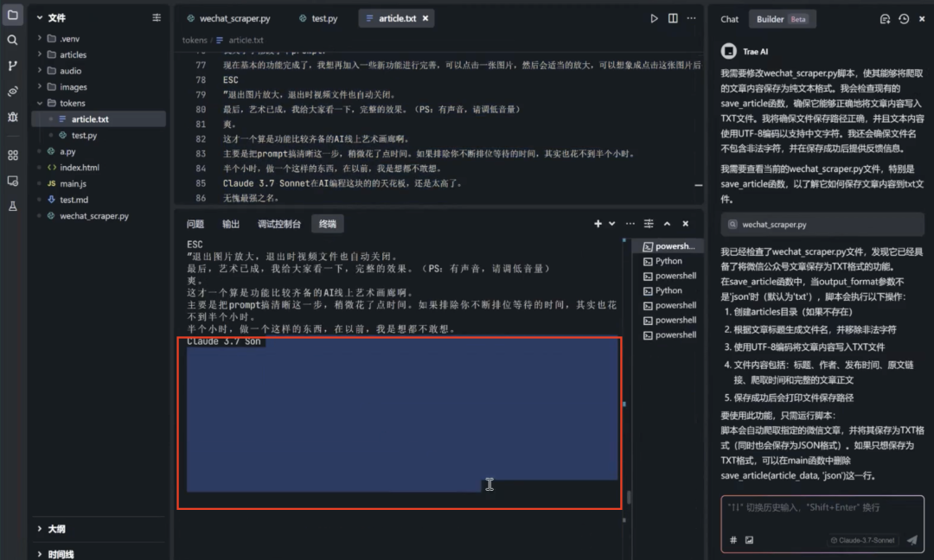Attach an image in the chat input

[x=749, y=540]
